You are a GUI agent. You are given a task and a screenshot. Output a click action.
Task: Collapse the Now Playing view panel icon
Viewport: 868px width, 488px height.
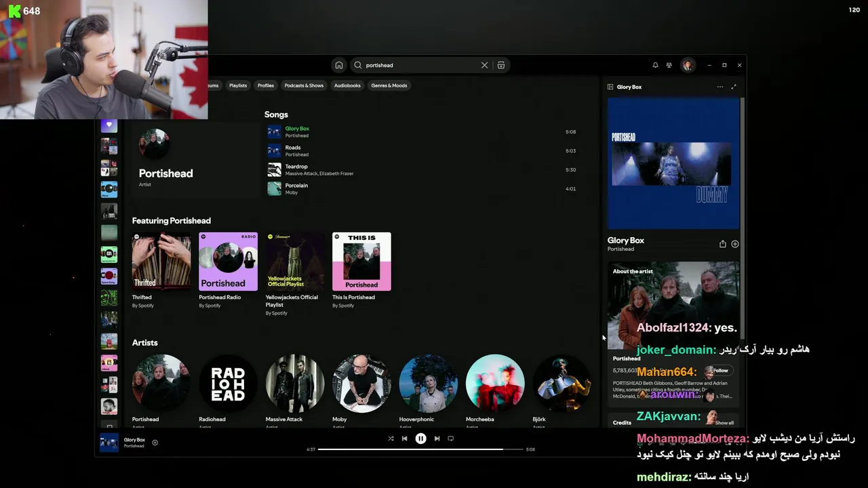(x=610, y=87)
